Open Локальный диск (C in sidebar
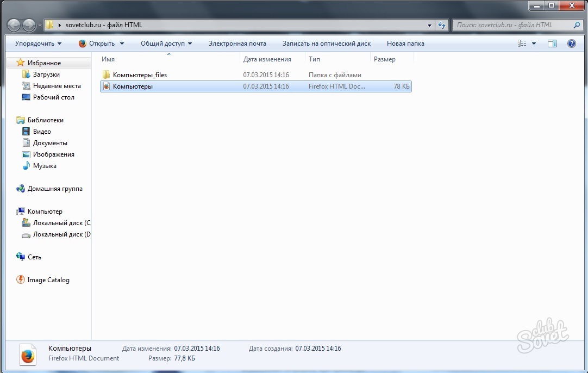The image size is (588, 373). 61,223
